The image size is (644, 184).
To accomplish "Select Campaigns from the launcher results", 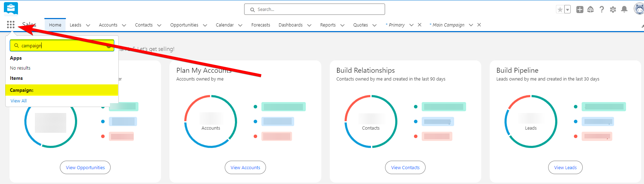I will click(x=62, y=90).
